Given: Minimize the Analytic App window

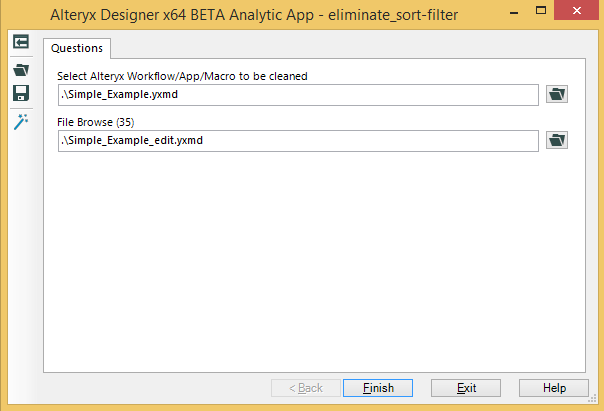Looking at the screenshot, I should click(513, 13).
